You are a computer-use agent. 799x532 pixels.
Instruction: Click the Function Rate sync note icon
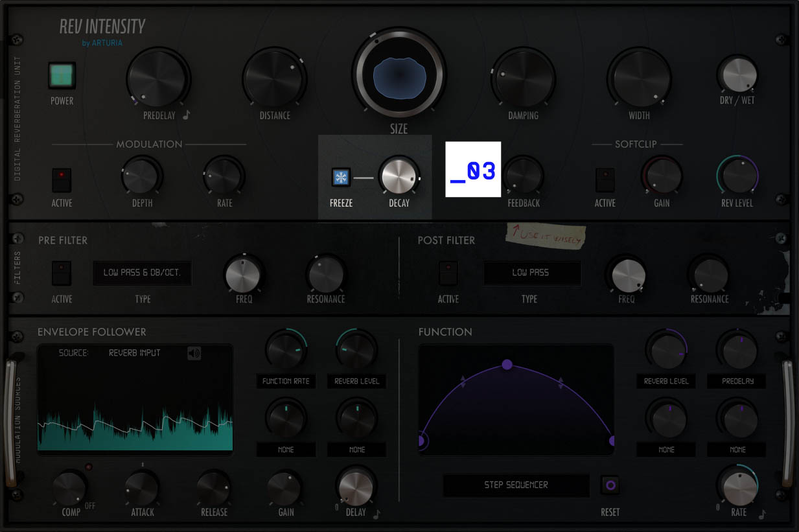pyautogui.click(x=762, y=514)
